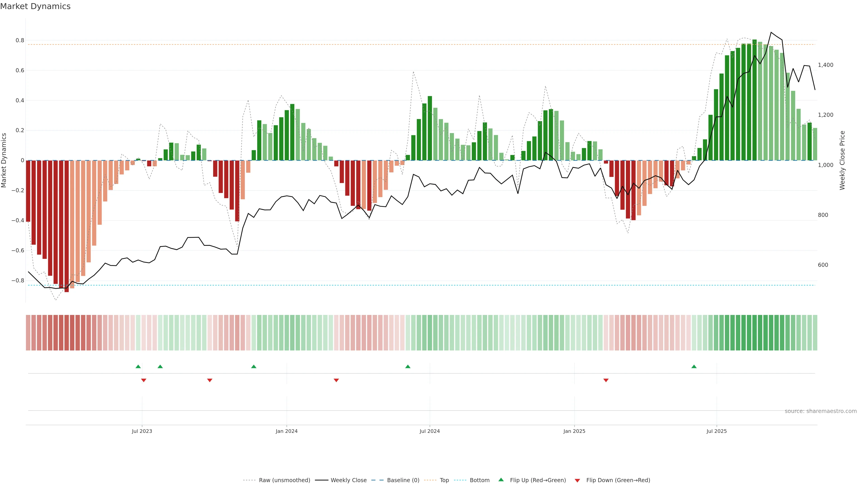Click the source: sharemaestro.com text
Image resolution: width=868 pixels, height=488 pixels.
pyautogui.click(x=821, y=411)
